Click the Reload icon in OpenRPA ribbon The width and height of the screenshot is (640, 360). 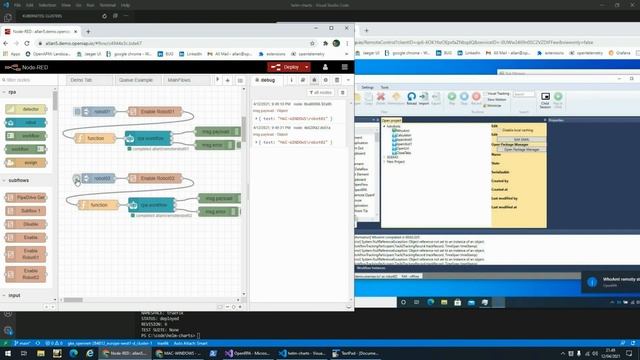411,99
